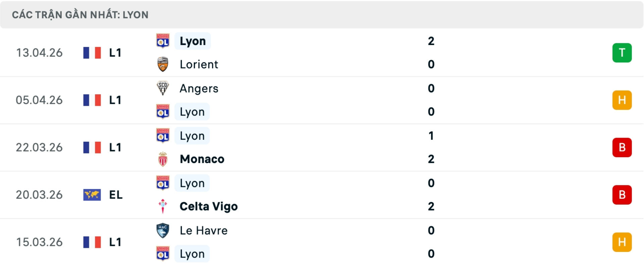Image resolution: width=644 pixels, height=266 pixels.
Task: Open the Celta Vigo team link
Action: click(209, 206)
